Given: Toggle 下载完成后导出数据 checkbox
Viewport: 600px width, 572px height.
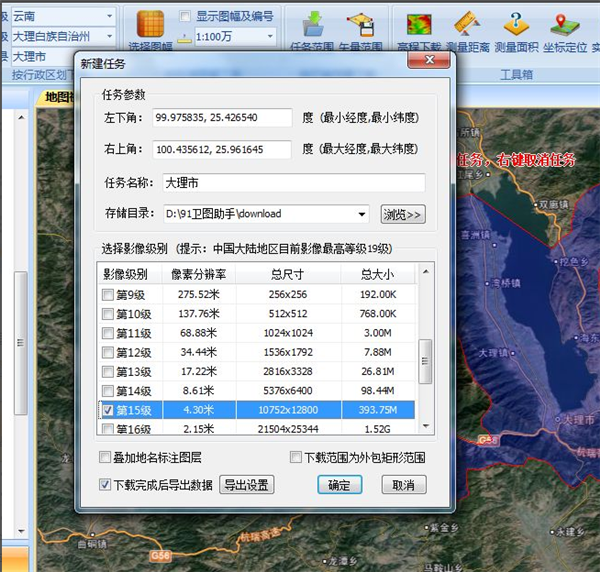Looking at the screenshot, I should (x=106, y=485).
